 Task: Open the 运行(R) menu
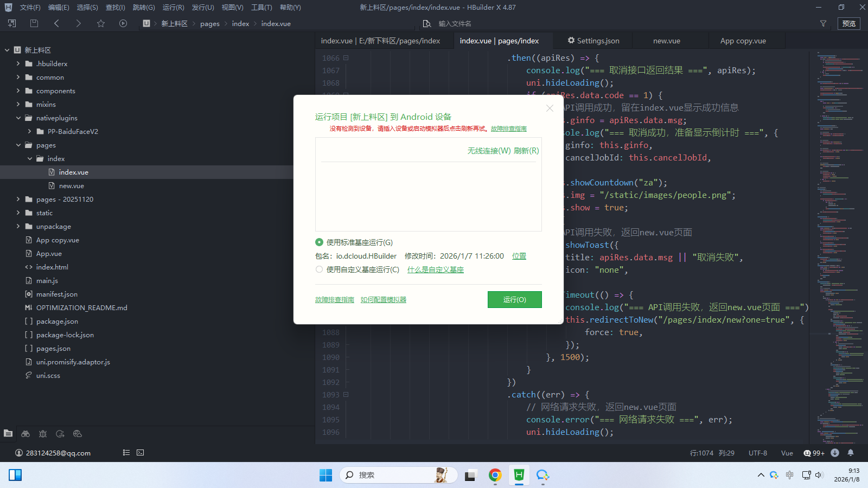[x=173, y=8]
